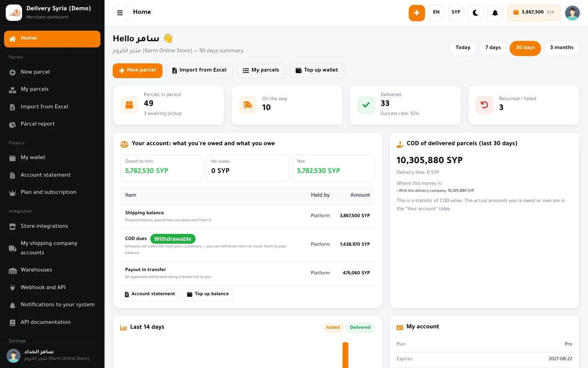Go to Home in the sidebar
588x368 pixels.
click(x=52, y=38)
